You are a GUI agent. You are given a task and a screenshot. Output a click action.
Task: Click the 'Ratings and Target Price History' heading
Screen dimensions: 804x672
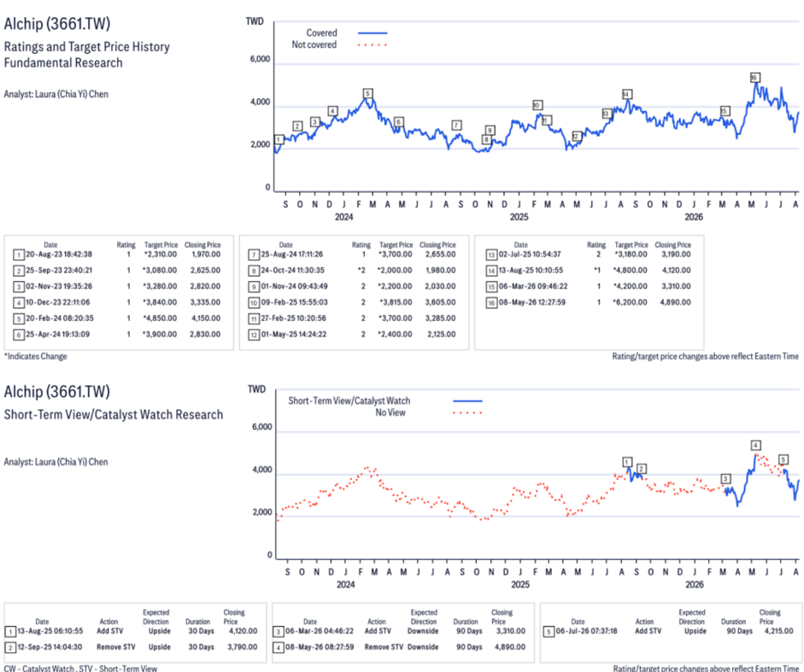pos(86,47)
